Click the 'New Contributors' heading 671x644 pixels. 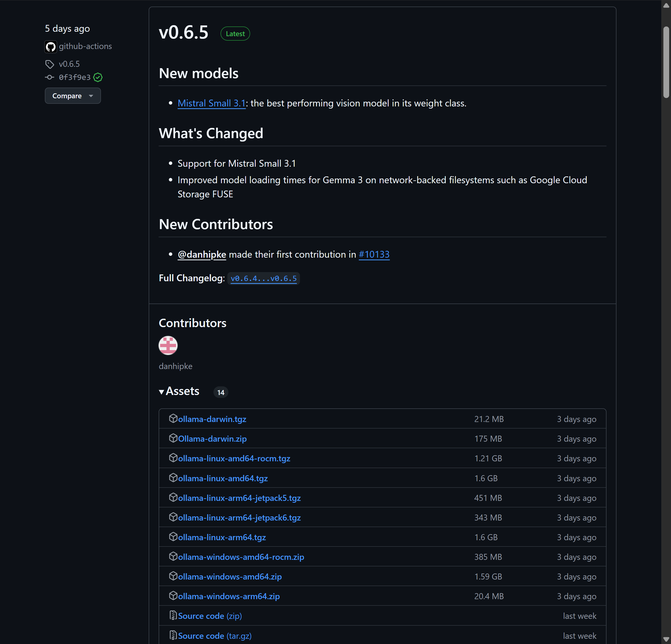pyautogui.click(x=216, y=224)
